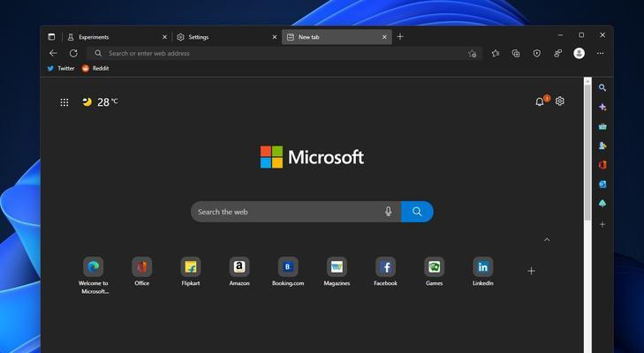Viewport: 644px width, 353px height.
Task: Open sidebar Games figure icon
Action: coord(602,146)
